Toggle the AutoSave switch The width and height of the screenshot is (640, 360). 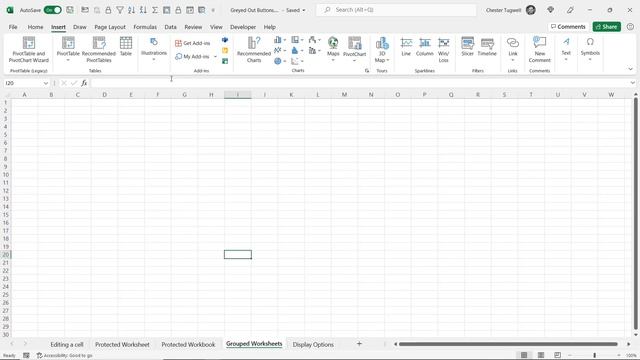(x=53, y=10)
